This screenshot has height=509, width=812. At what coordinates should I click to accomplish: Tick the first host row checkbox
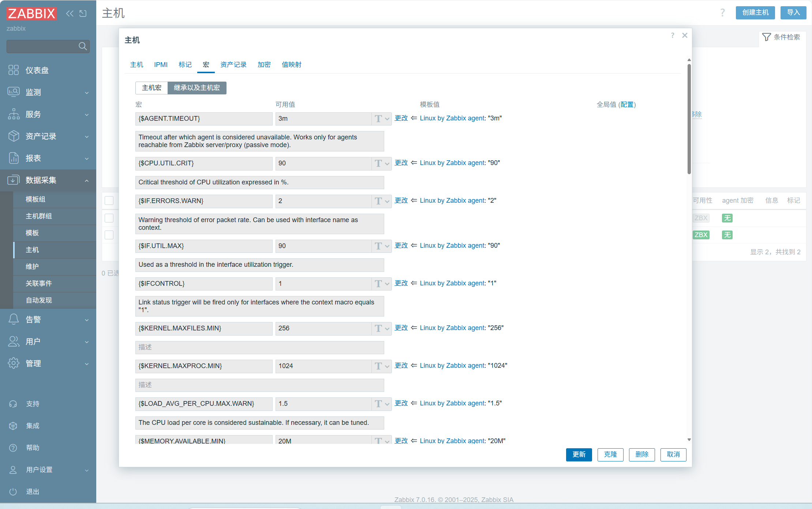pyautogui.click(x=109, y=218)
